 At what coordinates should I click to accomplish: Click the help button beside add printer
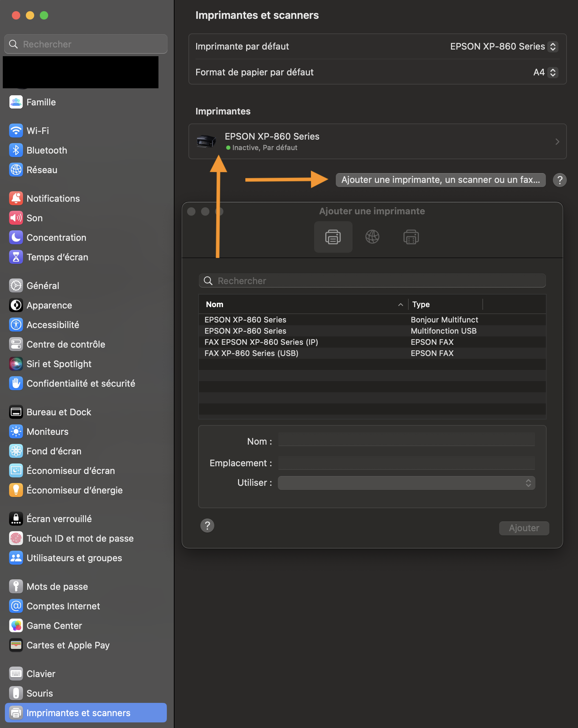pyautogui.click(x=560, y=180)
